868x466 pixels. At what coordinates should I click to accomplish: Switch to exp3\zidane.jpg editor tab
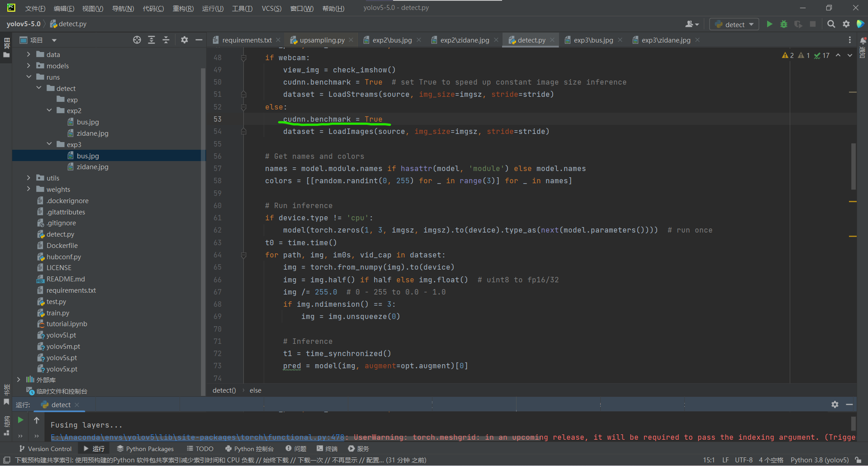pos(666,40)
